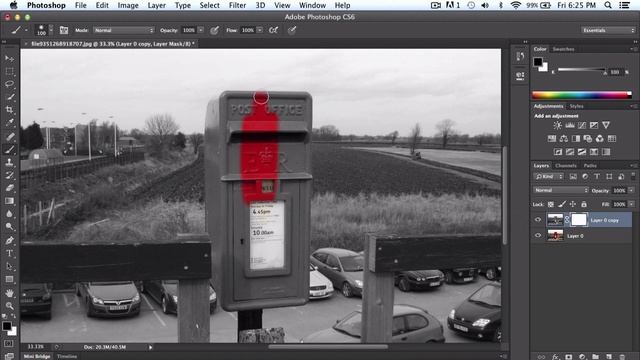Open the Brush Preset picker
This screenshot has width=640, height=360.
pyautogui.click(x=45, y=30)
